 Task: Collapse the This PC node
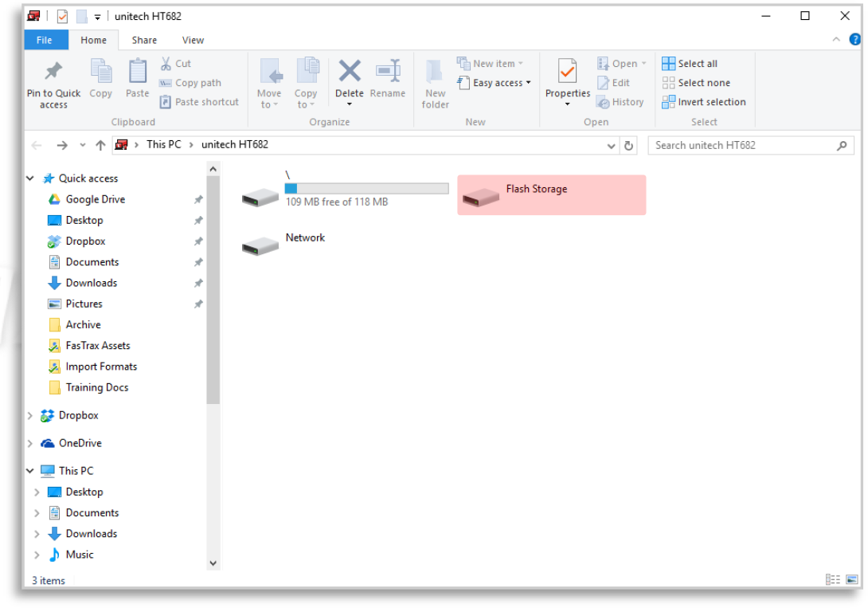coord(30,471)
